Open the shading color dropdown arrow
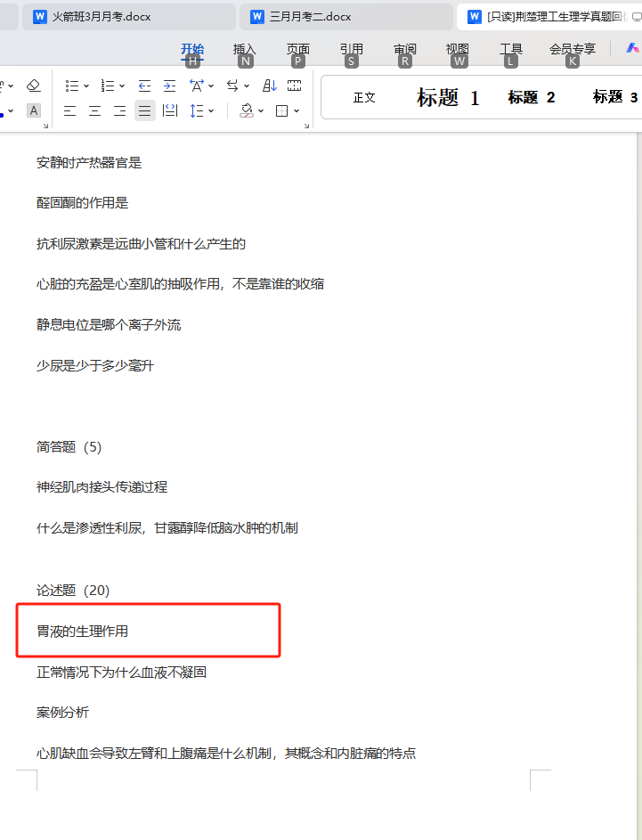The width and height of the screenshot is (642, 840). (x=261, y=110)
